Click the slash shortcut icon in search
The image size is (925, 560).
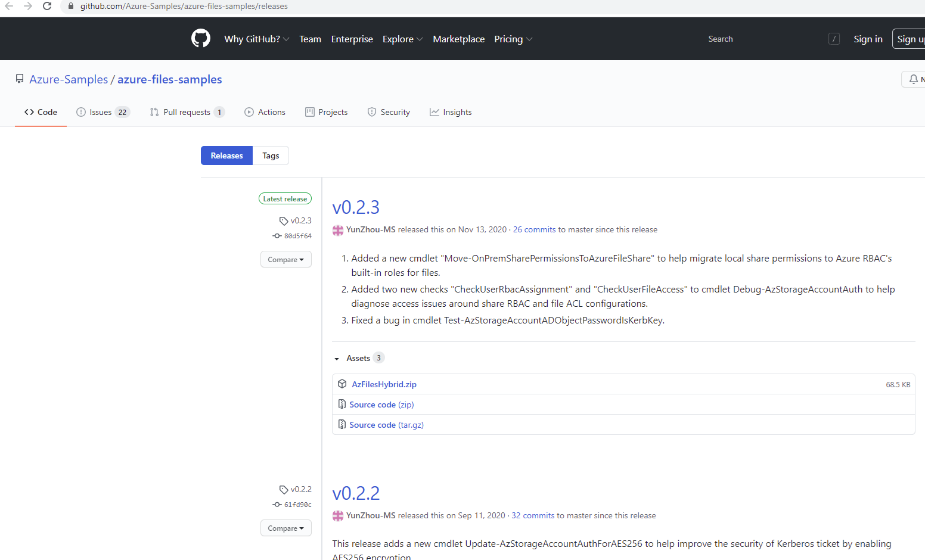[834, 39]
